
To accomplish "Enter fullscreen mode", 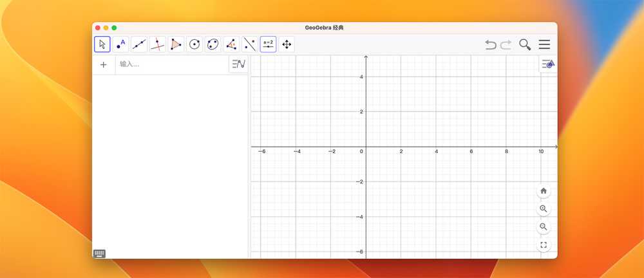I will tap(544, 245).
